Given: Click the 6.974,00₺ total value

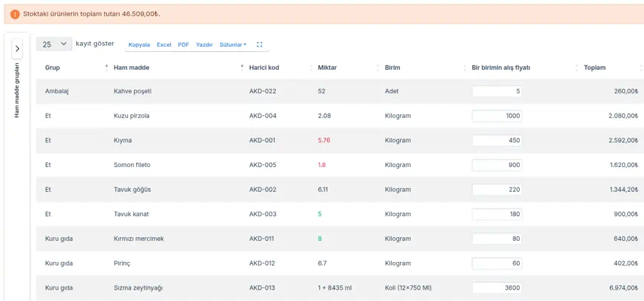Looking at the screenshot, I should (623, 288).
